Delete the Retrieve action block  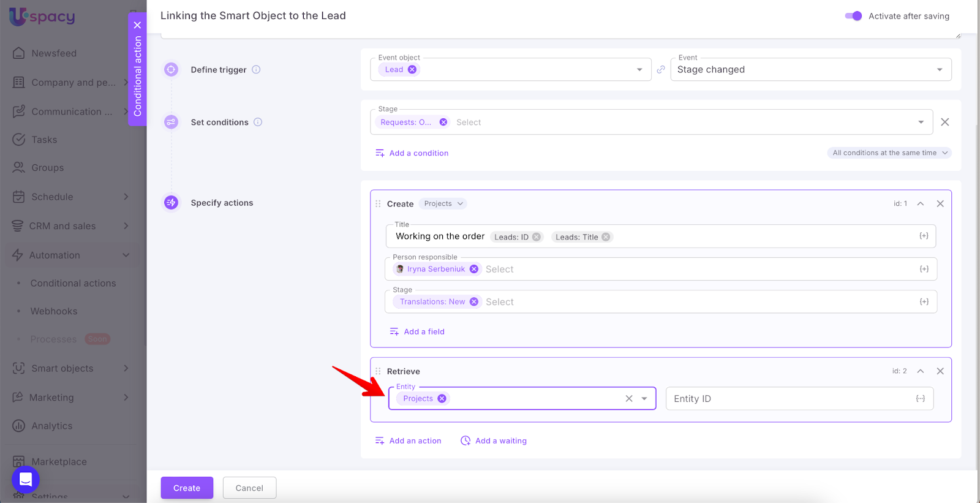940,371
